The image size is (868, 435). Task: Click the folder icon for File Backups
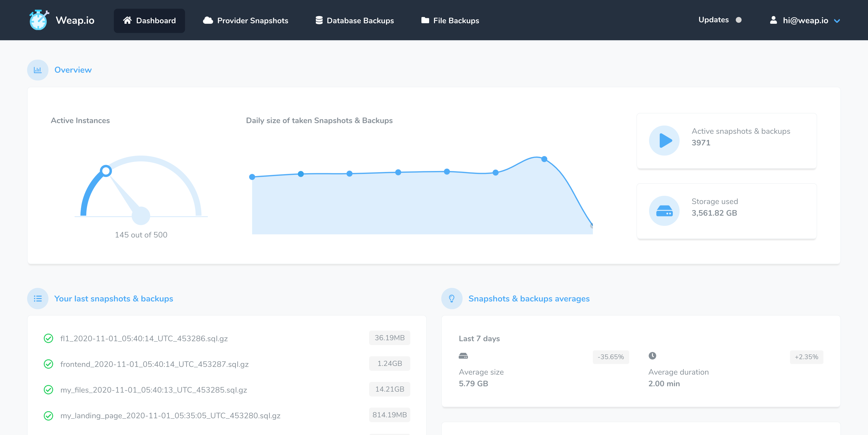pyautogui.click(x=425, y=20)
